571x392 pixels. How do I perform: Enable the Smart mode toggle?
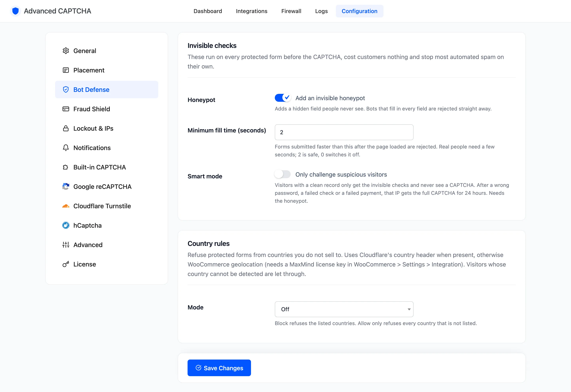(283, 174)
